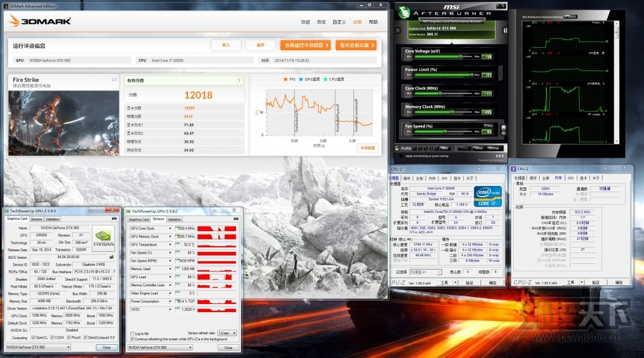Click the Settings button in Afterburner
The width and height of the screenshot is (644, 358).
pos(493,148)
